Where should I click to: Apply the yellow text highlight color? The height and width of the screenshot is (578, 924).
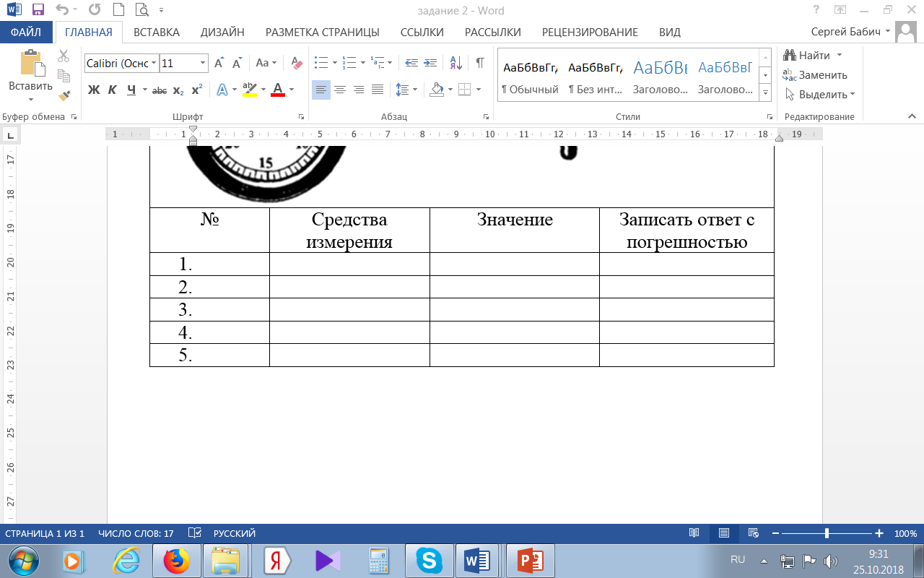point(249,90)
